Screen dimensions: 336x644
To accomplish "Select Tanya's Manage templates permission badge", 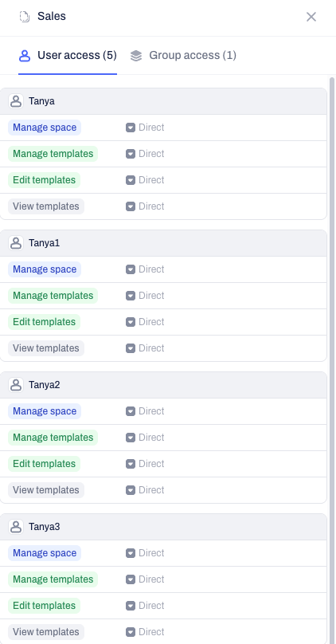I will pos(53,154).
